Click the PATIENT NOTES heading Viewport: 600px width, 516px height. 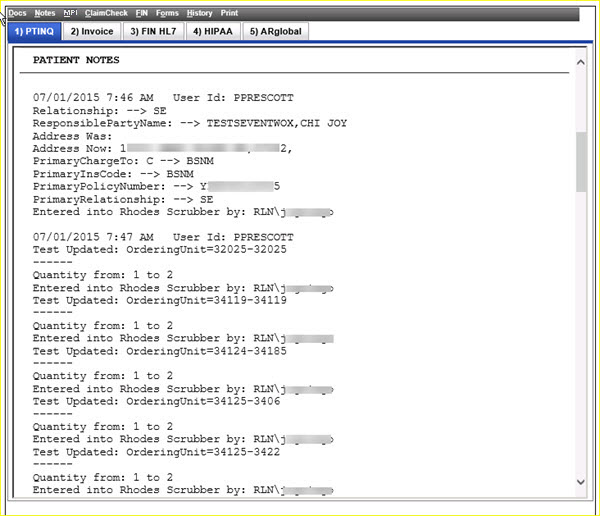(76, 60)
